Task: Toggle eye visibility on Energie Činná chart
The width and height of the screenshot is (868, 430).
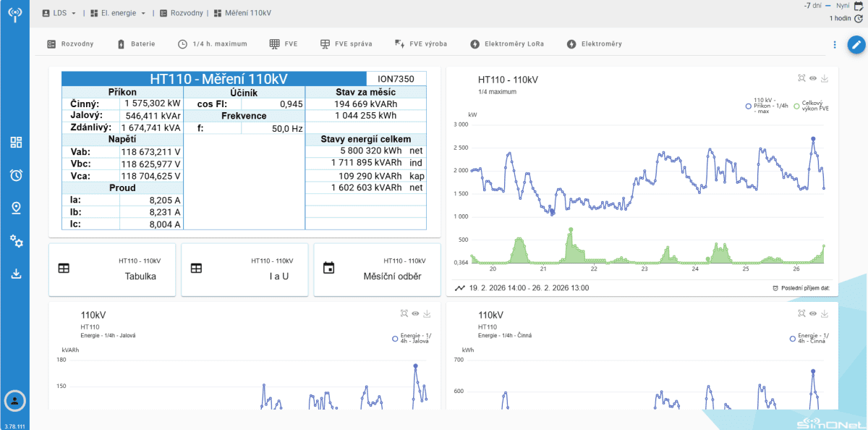Action: (x=813, y=313)
